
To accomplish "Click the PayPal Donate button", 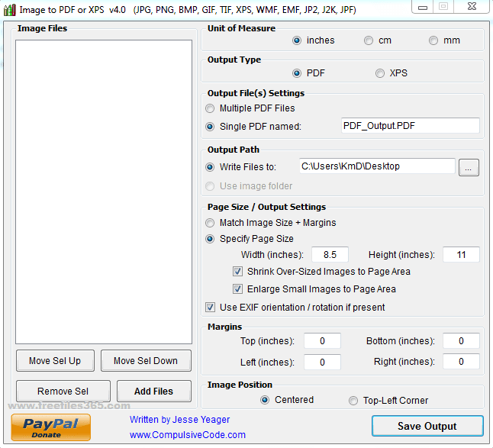I will point(51,427).
